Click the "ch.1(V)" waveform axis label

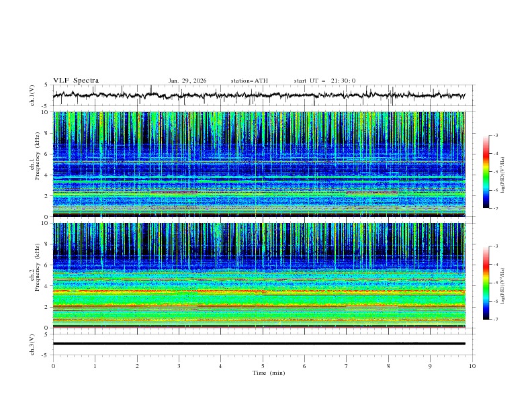[x=32, y=96]
